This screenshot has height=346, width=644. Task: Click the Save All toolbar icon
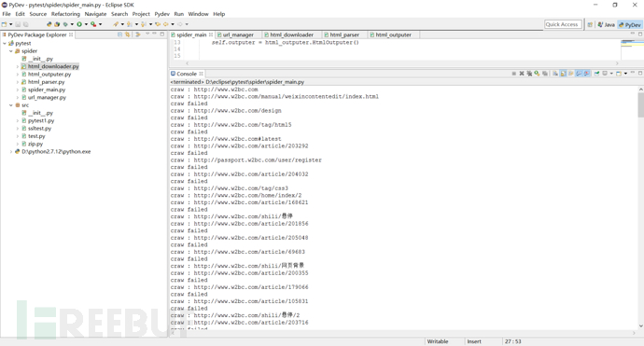[x=25, y=24]
